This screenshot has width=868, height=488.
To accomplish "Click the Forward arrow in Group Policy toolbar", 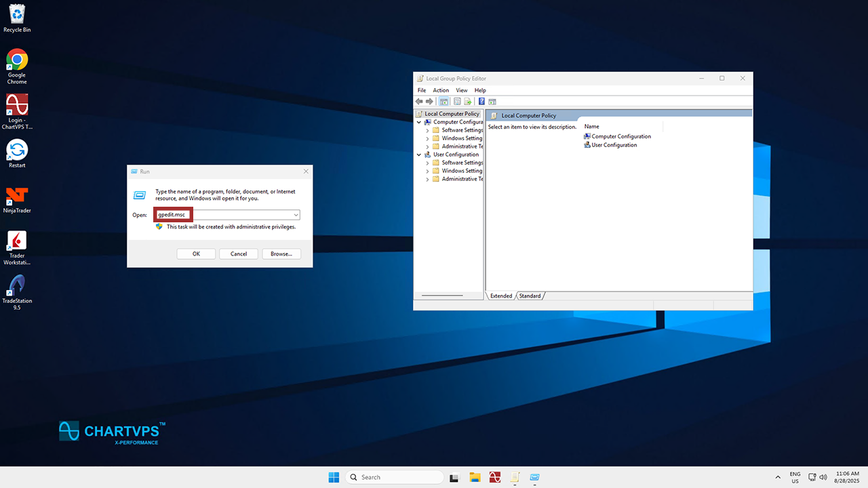I will [429, 102].
